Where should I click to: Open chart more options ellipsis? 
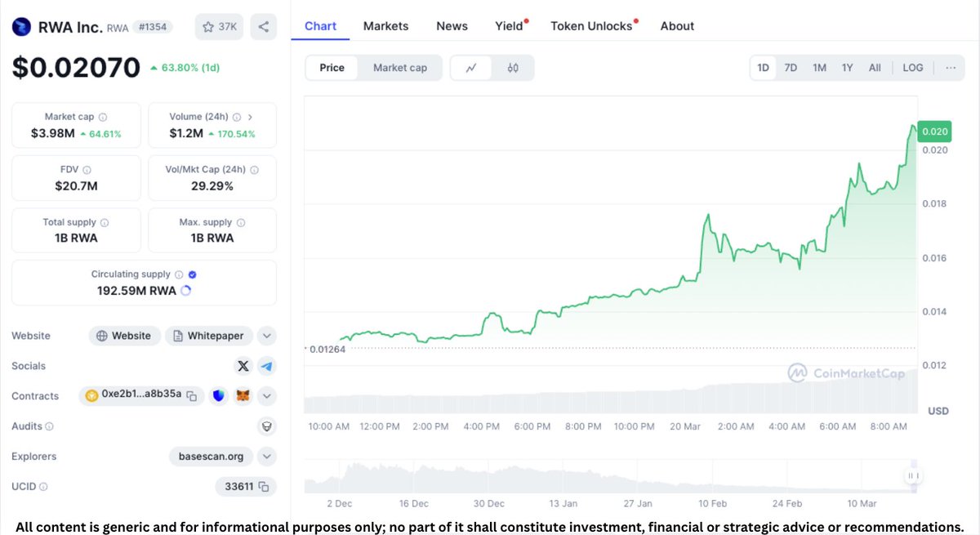[x=951, y=68]
